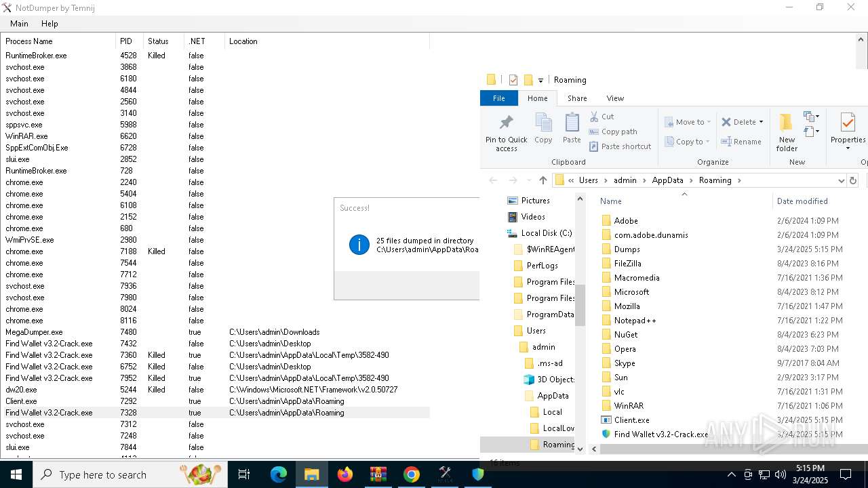
Task: Click Rename in Organize group
Action: coord(741,142)
